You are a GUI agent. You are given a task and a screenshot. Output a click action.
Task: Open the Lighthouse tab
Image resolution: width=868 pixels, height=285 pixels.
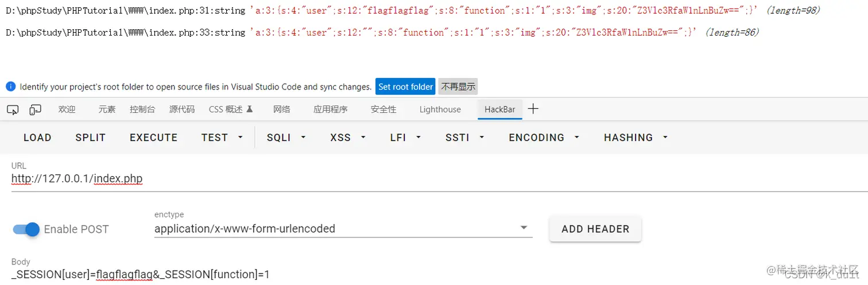pos(440,109)
